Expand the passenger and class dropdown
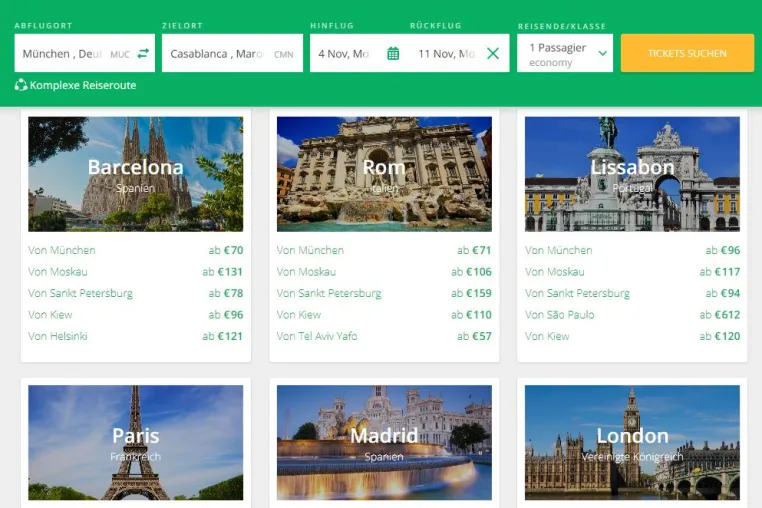Screen dimensions: 762x508 [x=565, y=53]
